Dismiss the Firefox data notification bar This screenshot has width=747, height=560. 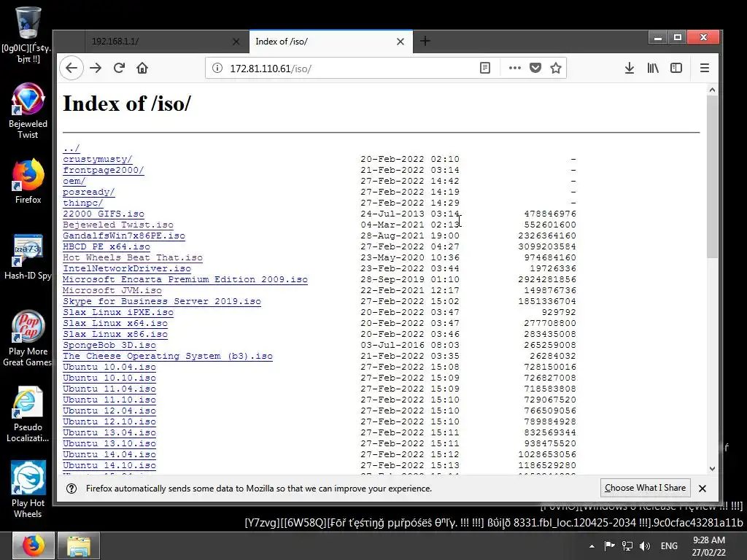coord(703,488)
